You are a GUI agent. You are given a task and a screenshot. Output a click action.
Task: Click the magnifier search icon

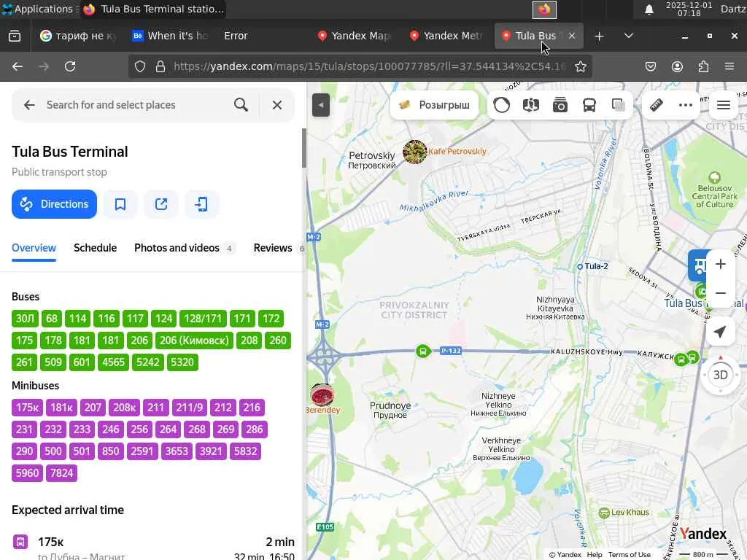click(241, 105)
